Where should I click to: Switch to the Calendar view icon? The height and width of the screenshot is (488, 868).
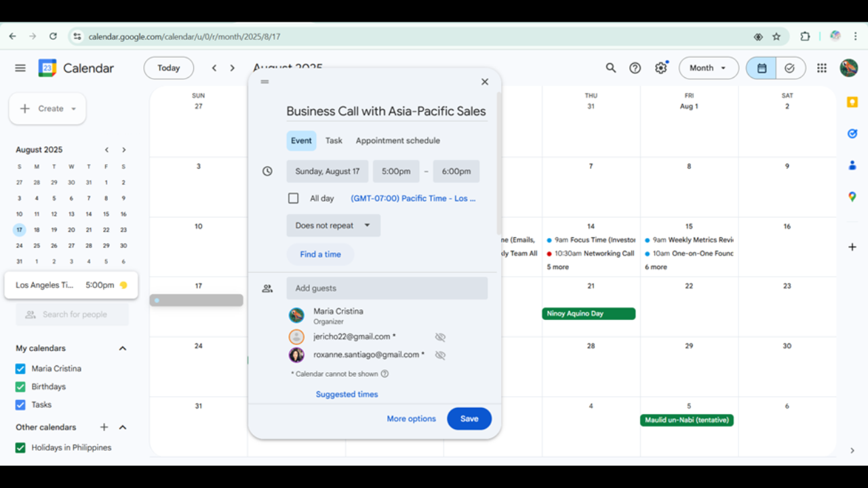(762, 68)
